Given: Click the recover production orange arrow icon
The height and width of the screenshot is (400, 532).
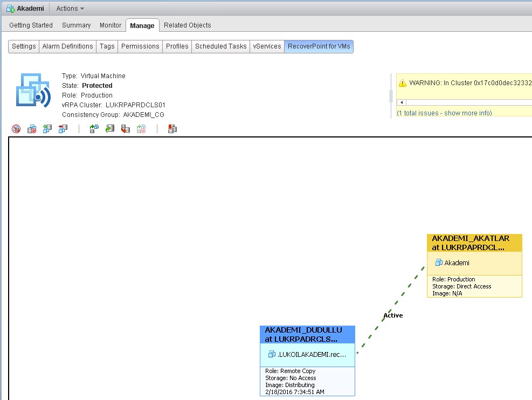Looking at the screenshot, I should pyautogui.click(x=126, y=129).
